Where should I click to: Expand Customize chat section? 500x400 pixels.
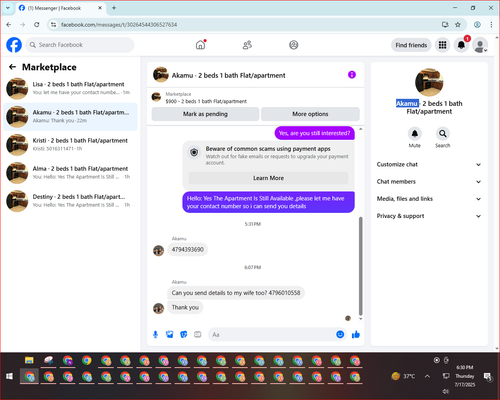(429, 164)
